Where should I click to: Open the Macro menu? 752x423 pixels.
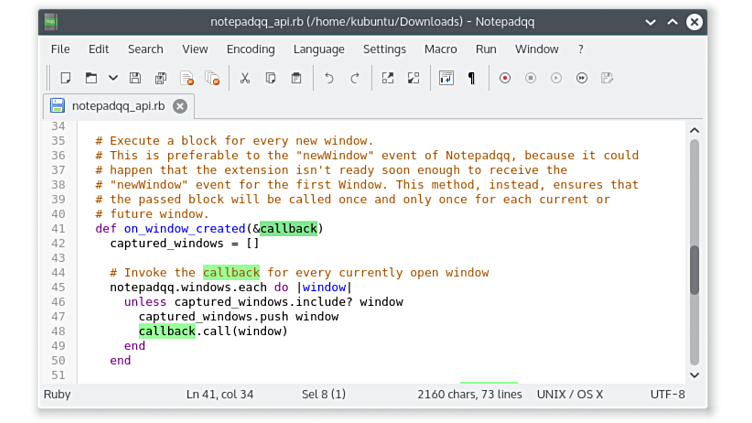440,49
